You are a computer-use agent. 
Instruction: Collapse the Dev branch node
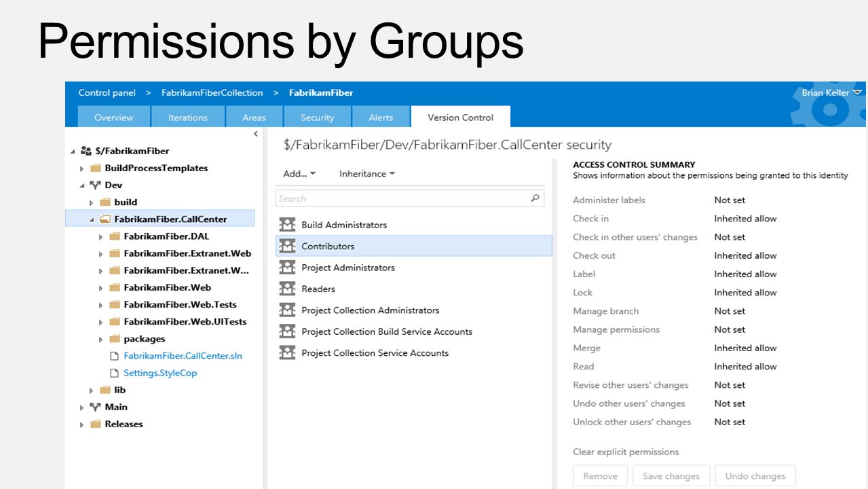coord(82,185)
